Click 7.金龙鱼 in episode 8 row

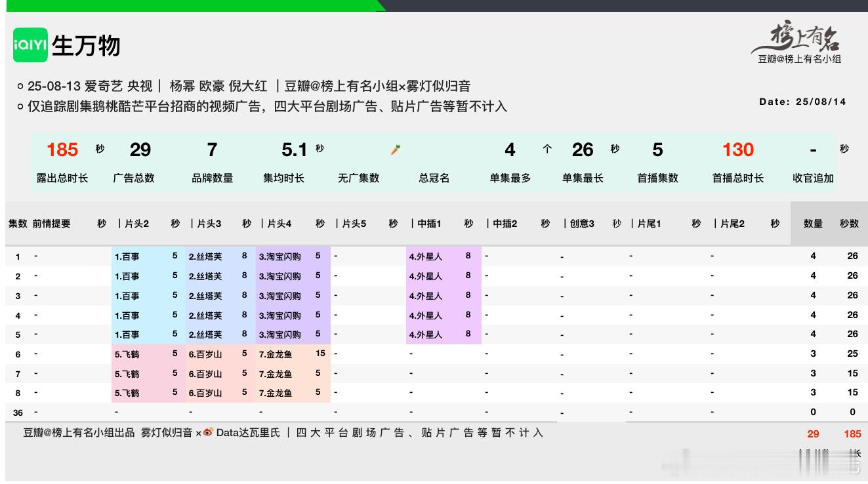click(276, 393)
